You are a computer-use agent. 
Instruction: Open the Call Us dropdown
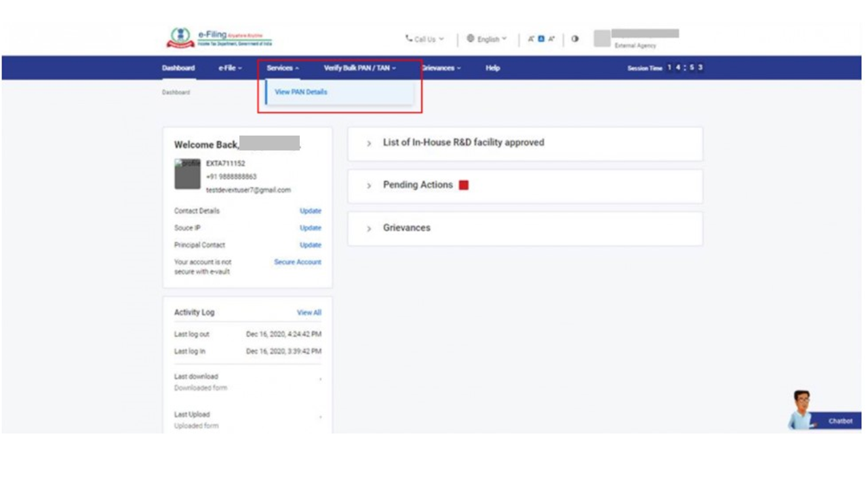pos(425,39)
